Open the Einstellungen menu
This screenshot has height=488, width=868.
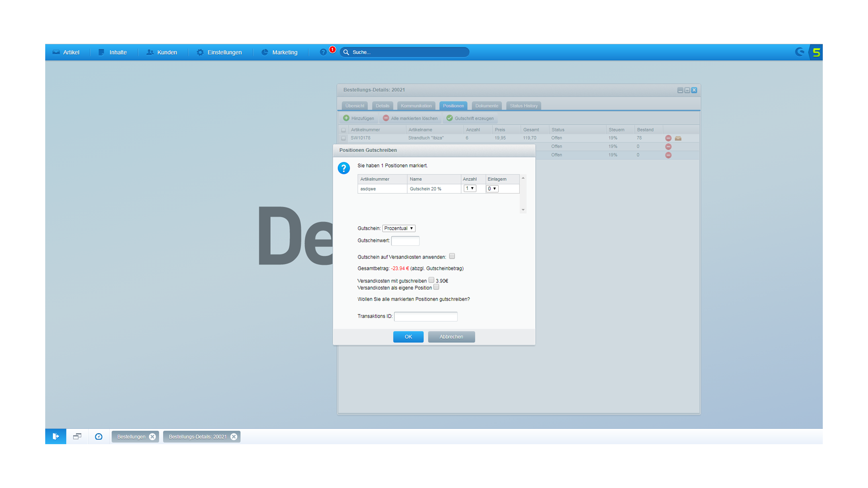tap(219, 52)
